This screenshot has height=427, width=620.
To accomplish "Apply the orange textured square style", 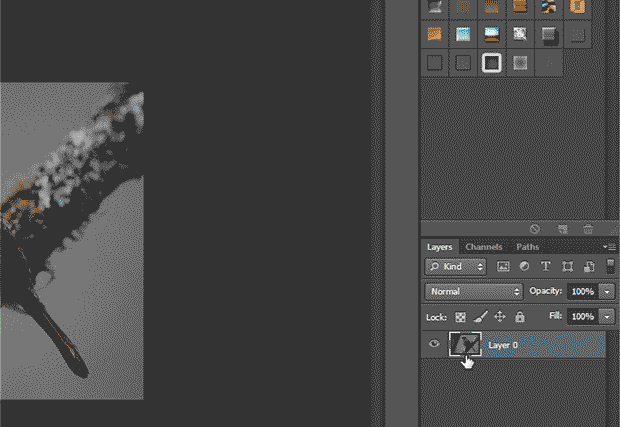I will 435,34.
